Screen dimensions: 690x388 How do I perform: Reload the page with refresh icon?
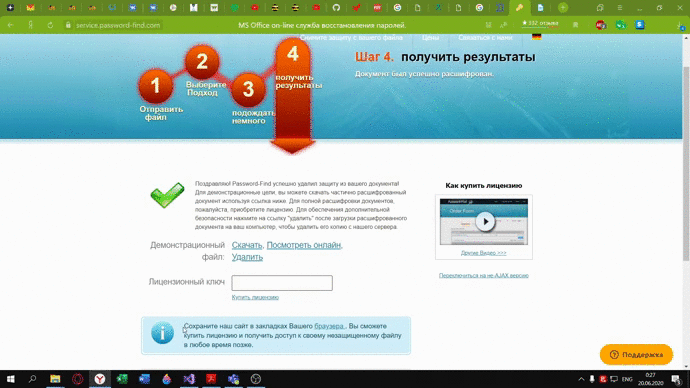pos(50,25)
